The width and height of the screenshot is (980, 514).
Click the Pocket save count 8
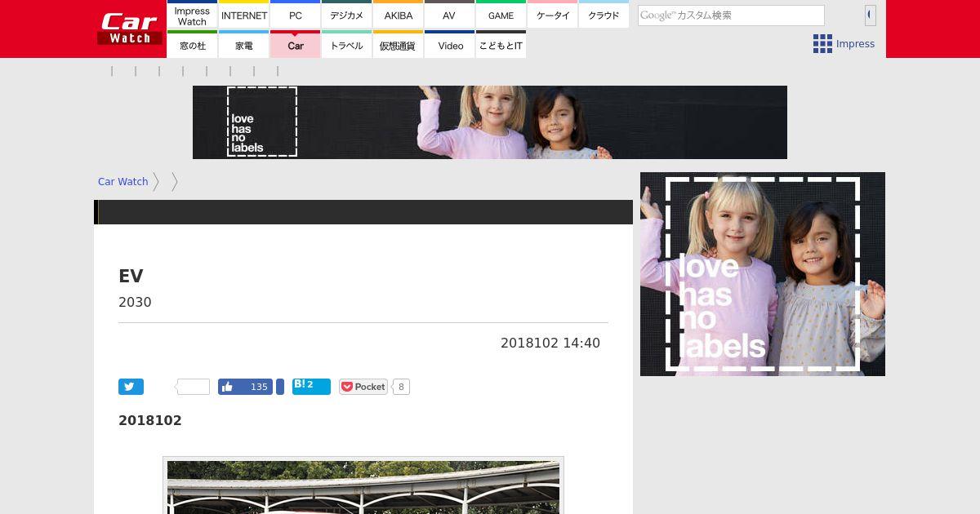pos(401,387)
